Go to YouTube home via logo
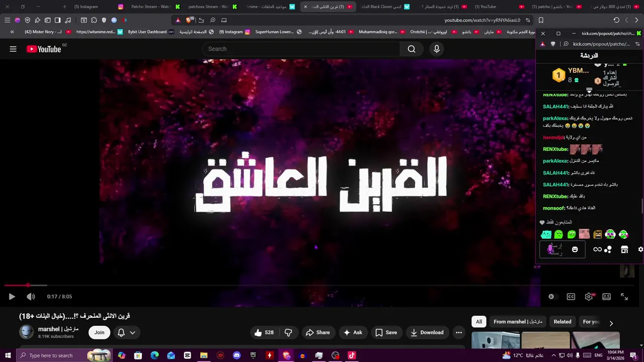Image resolution: width=644 pixels, height=362 pixels. click(x=44, y=49)
